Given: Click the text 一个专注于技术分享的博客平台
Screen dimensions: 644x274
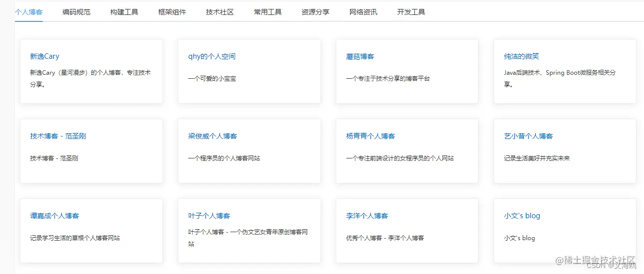Looking at the screenshot, I should [388, 78].
